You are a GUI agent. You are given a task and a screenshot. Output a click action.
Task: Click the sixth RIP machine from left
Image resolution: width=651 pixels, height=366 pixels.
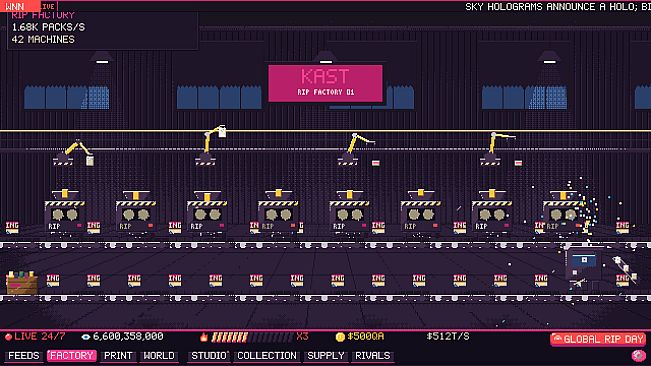(421, 213)
